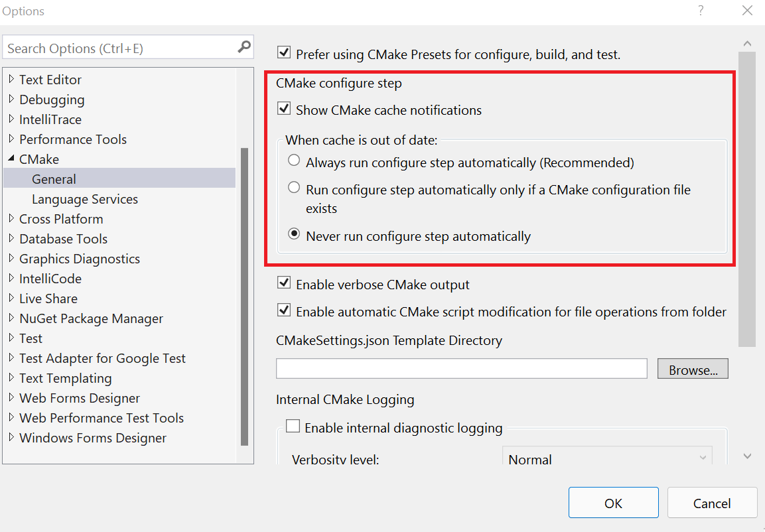
Task: Click inside the CMakeSettings.json directory field
Action: pos(461,368)
